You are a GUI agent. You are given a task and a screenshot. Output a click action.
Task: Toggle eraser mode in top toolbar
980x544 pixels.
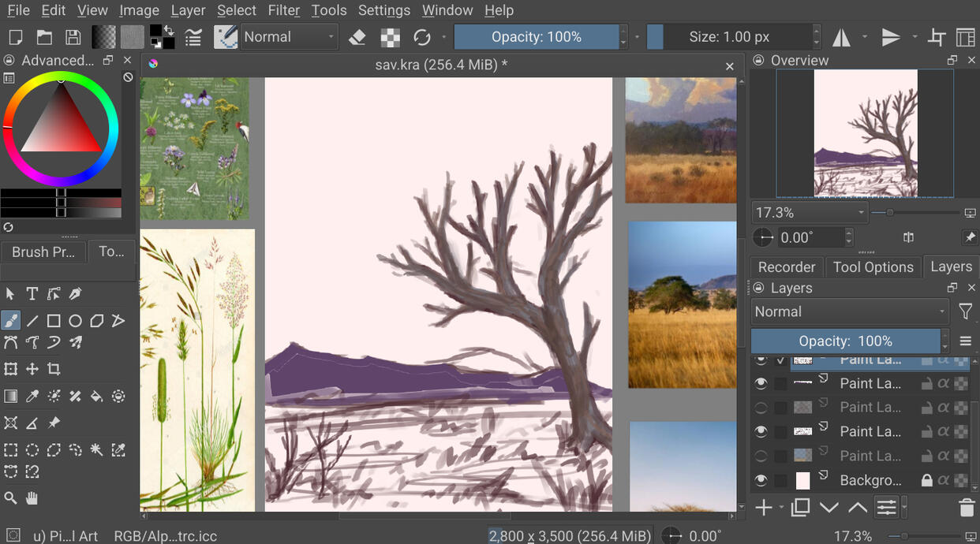(357, 37)
